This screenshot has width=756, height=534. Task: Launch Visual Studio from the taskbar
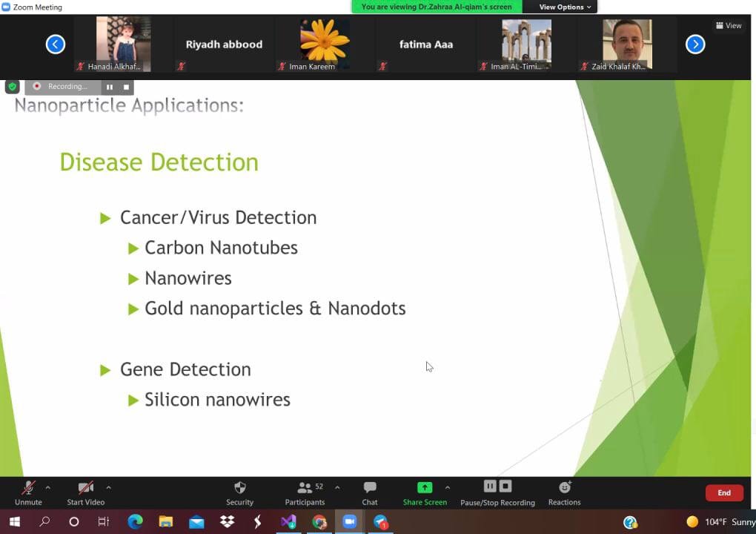click(x=288, y=522)
